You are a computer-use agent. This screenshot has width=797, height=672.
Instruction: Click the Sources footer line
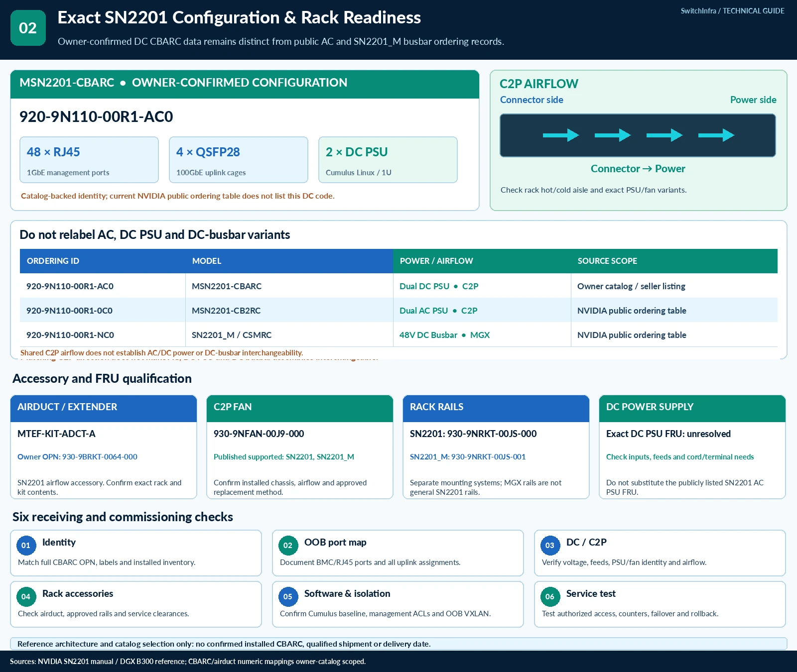pyautogui.click(x=188, y=662)
